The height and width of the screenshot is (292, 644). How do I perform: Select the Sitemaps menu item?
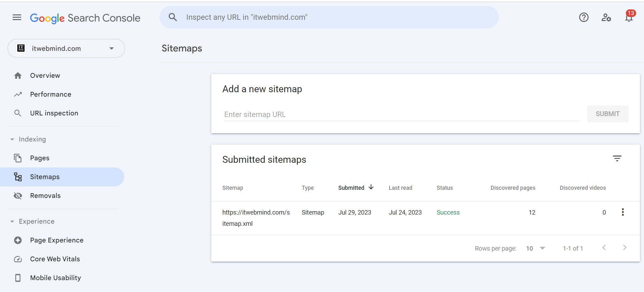(x=62, y=177)
